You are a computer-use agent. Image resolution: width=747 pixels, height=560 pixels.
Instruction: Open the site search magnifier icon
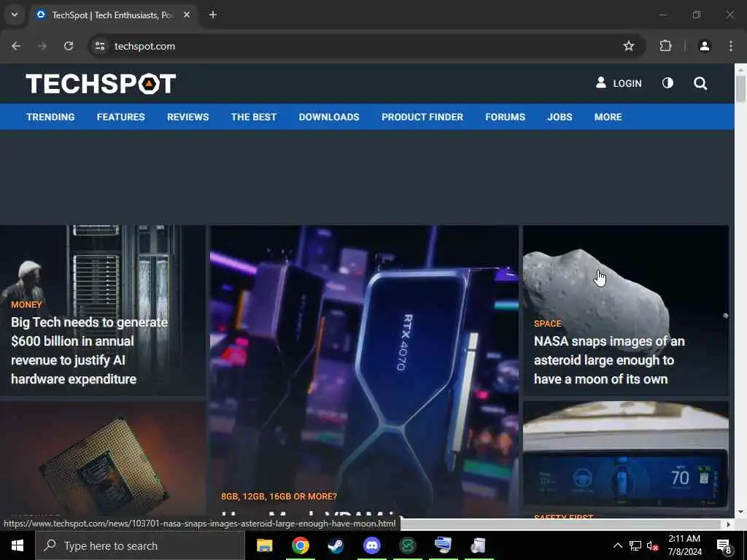click(x=700, y=83)
